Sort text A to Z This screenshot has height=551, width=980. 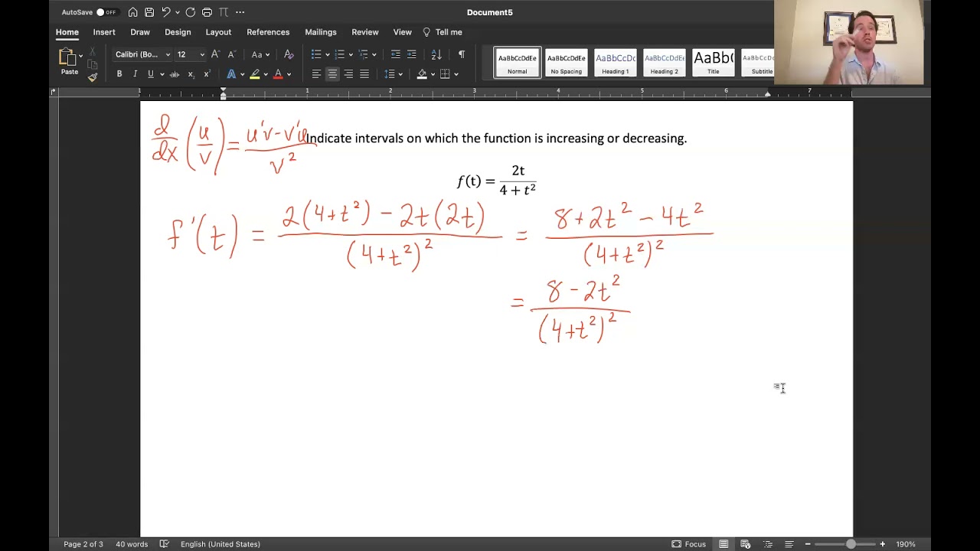[436, 54]
